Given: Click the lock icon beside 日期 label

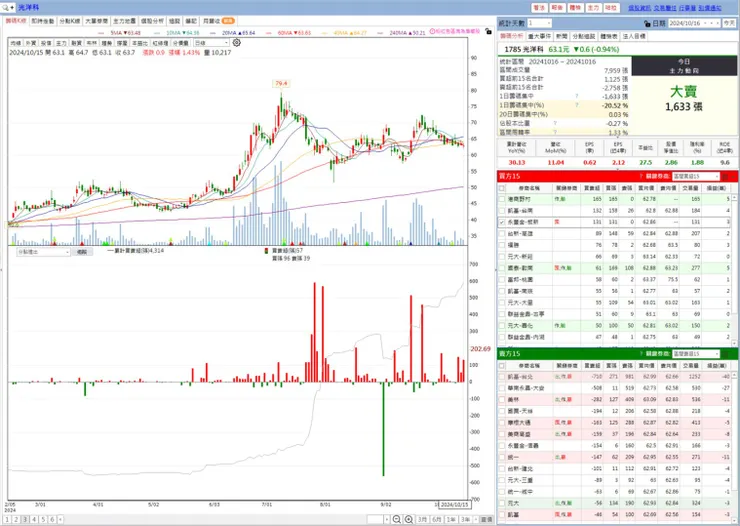Looking at the screenshot, I should point(647,23).
